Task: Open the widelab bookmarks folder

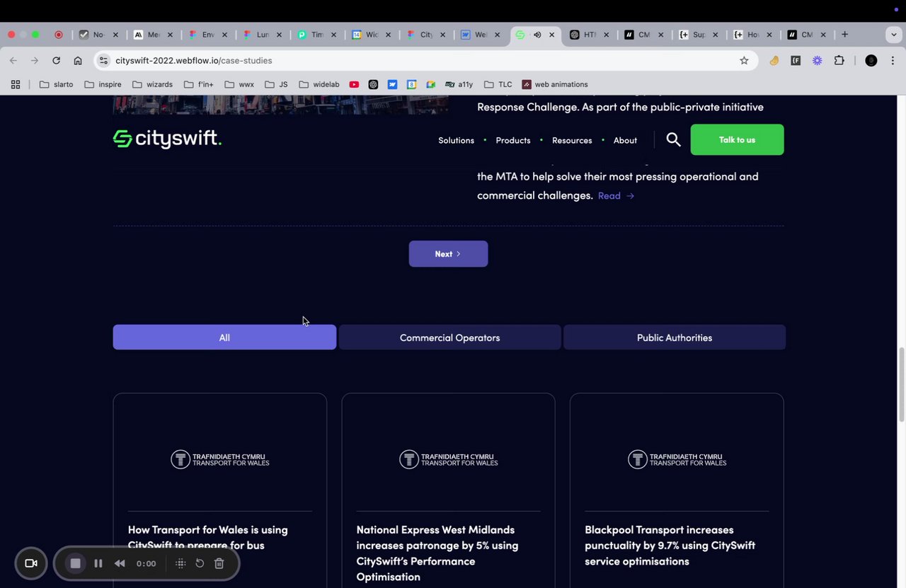Action: pos(319,84)
